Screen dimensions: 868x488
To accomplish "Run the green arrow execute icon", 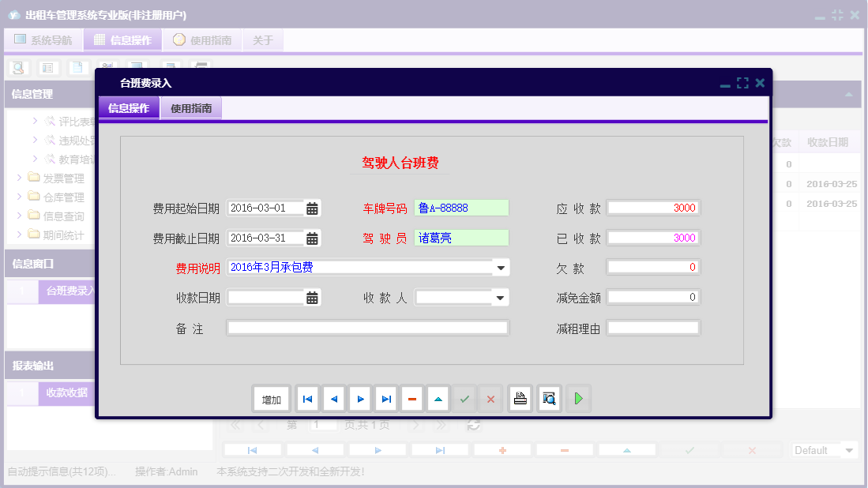I will click(x=578, y=399).
